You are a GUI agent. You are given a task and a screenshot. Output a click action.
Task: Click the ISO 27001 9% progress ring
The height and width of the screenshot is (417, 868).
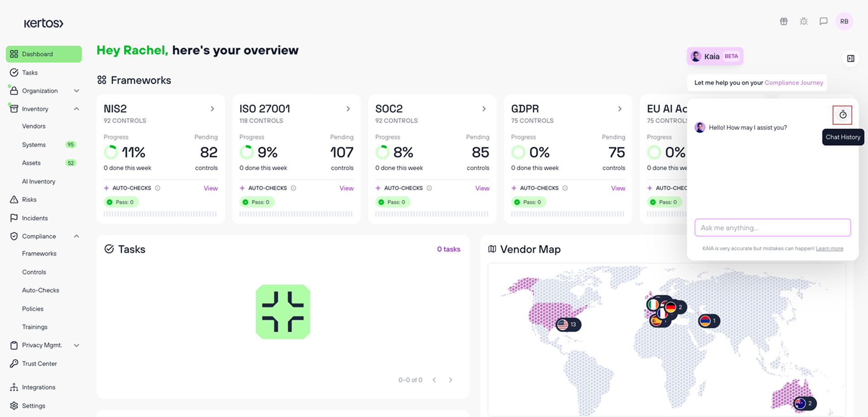click(x=247, y=152)
